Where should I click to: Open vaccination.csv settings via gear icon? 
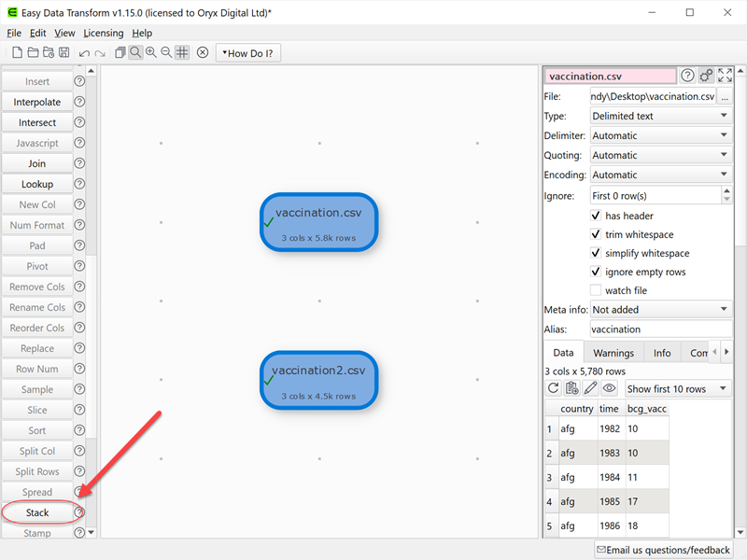tap(706, 76)
